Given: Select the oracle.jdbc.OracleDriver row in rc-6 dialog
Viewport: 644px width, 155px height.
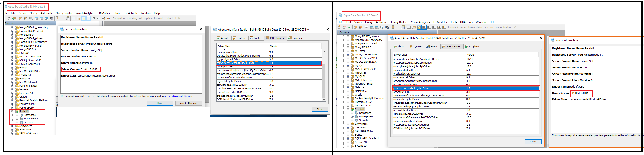Looking at the screenshot, I should [x=466, y=74].
